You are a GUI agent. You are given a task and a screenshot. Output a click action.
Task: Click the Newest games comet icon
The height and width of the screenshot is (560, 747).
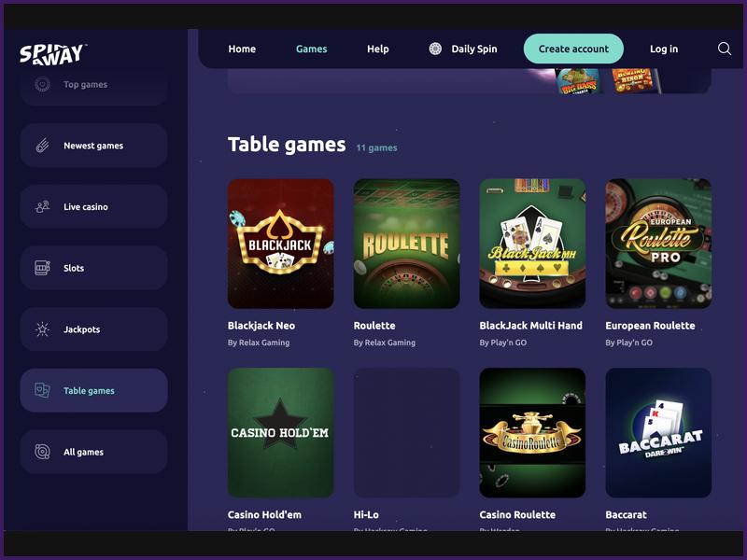pos(42,146)
